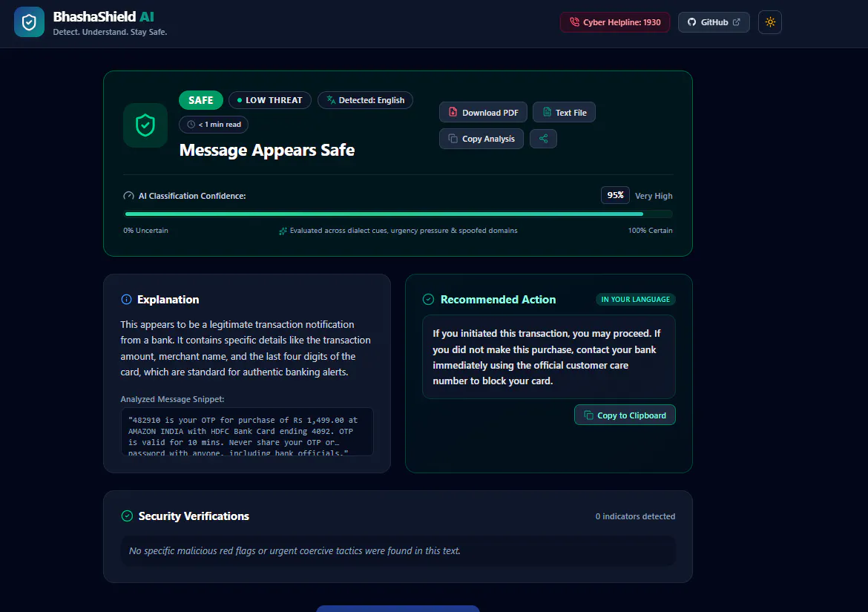Click the Security Verifications check icon

tap(127, 516)
